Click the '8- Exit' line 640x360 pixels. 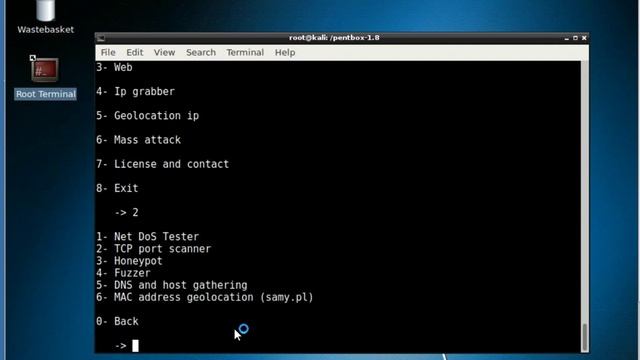(x=117, y=188)
